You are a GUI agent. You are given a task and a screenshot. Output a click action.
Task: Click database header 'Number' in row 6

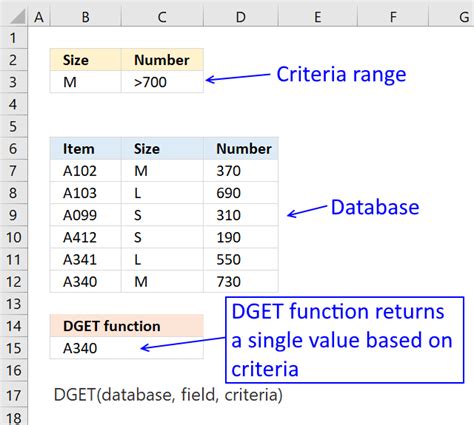(241, 149)
